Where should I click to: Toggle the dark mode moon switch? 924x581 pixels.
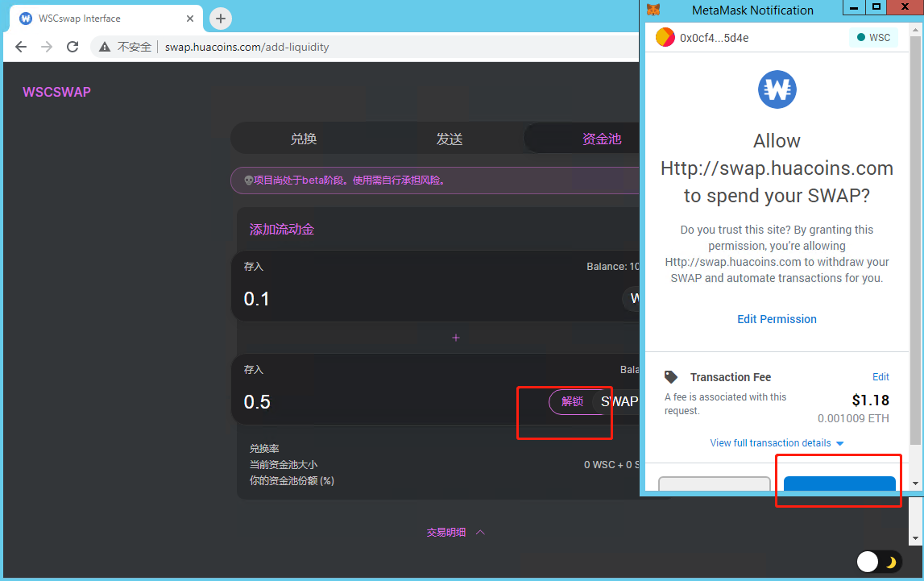click(x=877, y=562)
